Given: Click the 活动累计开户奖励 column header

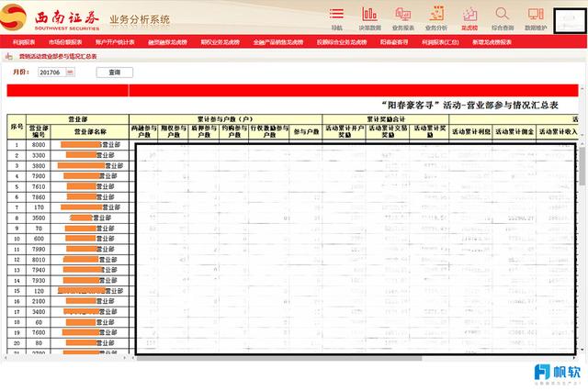Looking at the screenshot, I should click(345, 132).
